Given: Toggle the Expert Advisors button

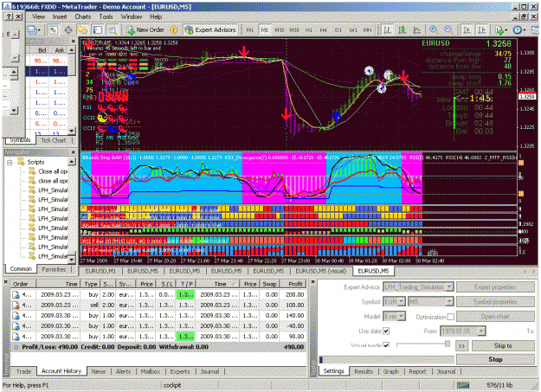Looking at the screenshot, I should (x=210, y=30).
